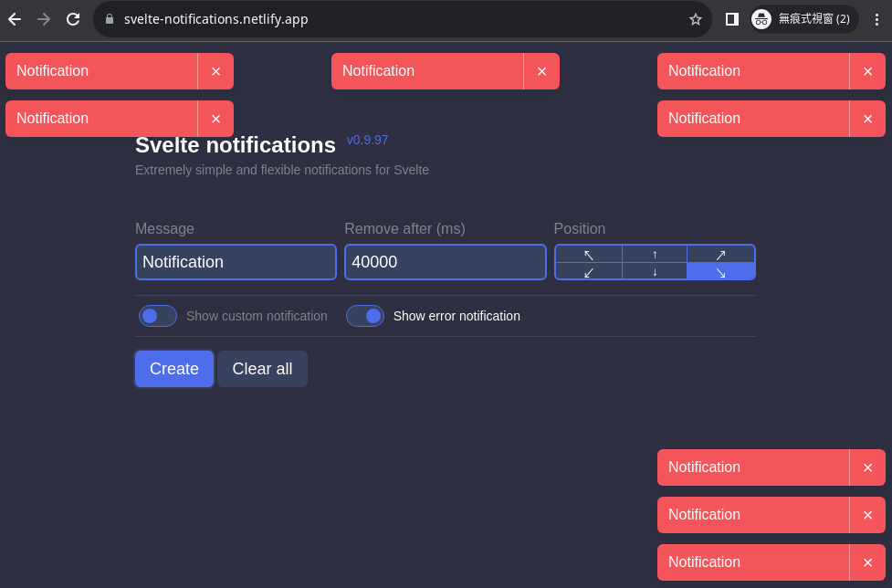Select top-right position arrow
This screenshot has height=588, width=892.
point(720,255)
